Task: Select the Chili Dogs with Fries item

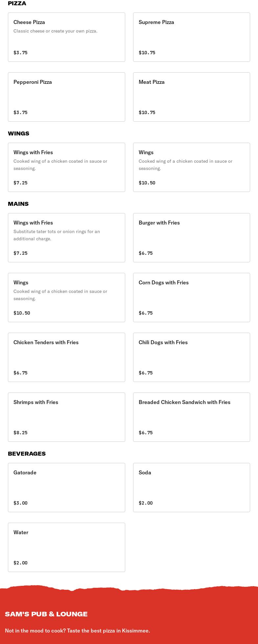Action: tap(191, 357)
